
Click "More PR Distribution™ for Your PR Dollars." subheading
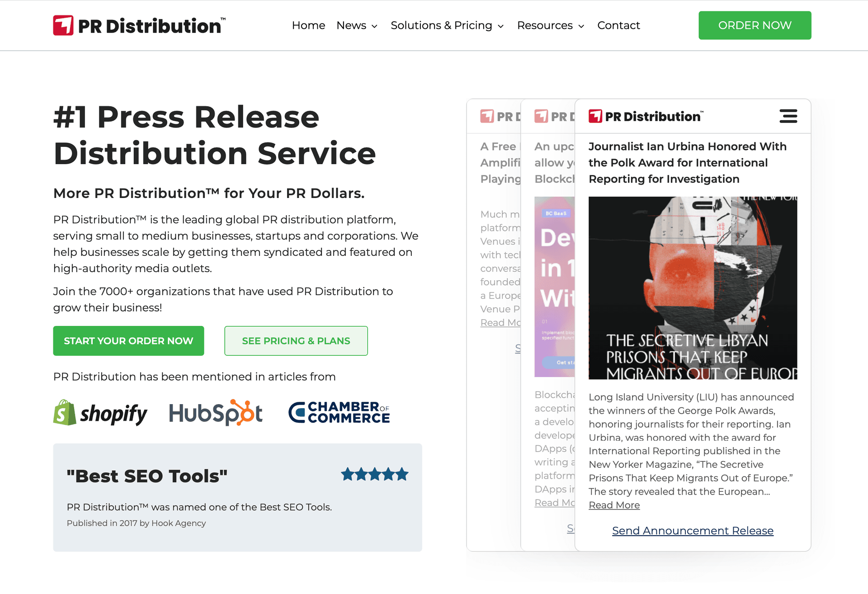(209, 193)
